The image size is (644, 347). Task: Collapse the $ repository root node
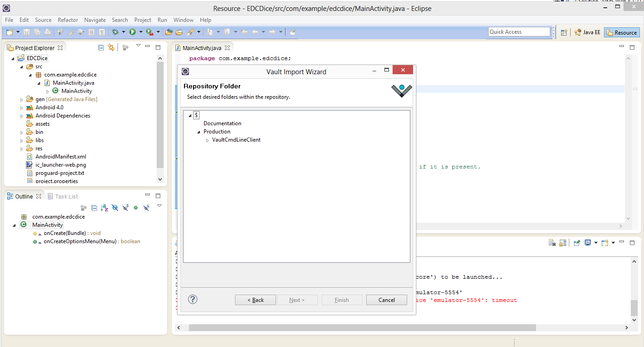pyautogui.click(x=190, y=115)
